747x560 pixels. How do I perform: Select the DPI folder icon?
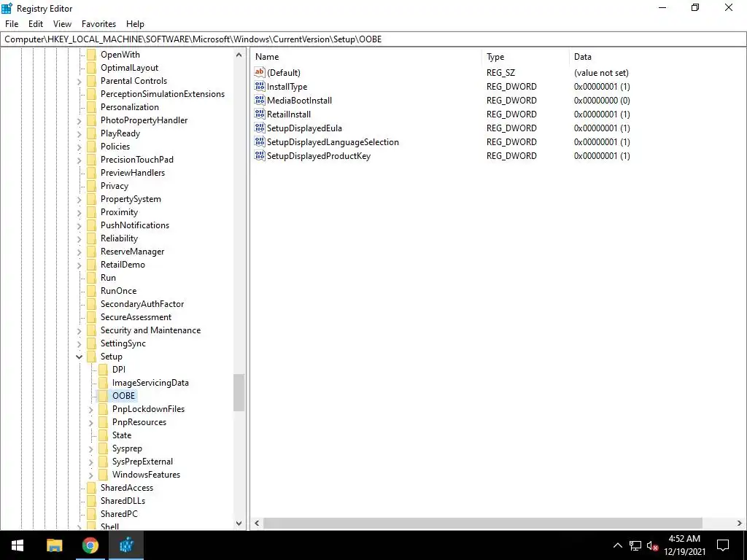point(104,370)
